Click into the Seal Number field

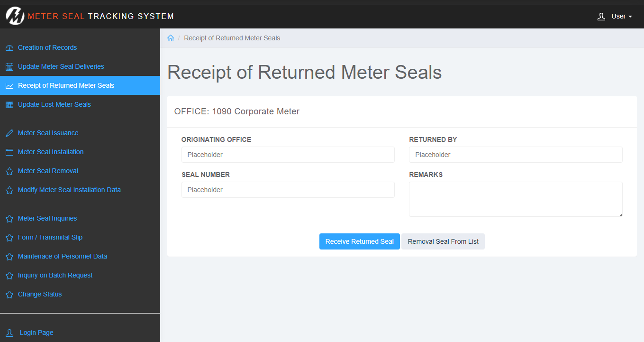click(x=288, y=190)
